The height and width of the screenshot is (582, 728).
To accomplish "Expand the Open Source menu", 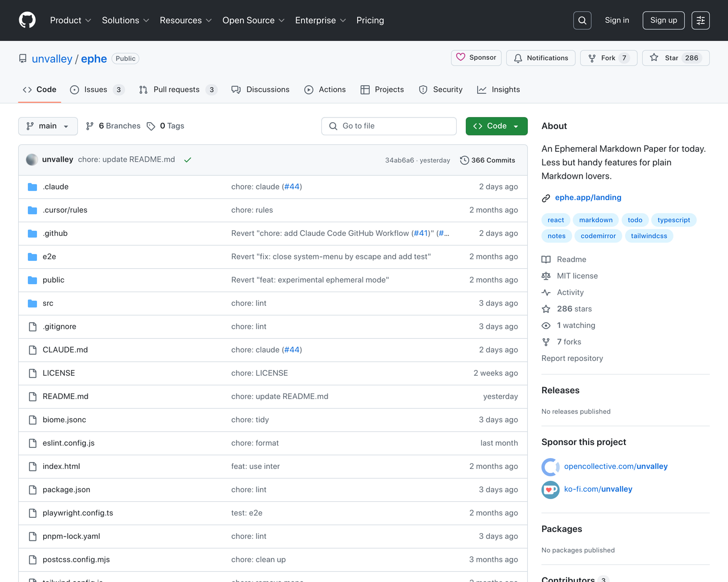I will (x=254, y=20).
